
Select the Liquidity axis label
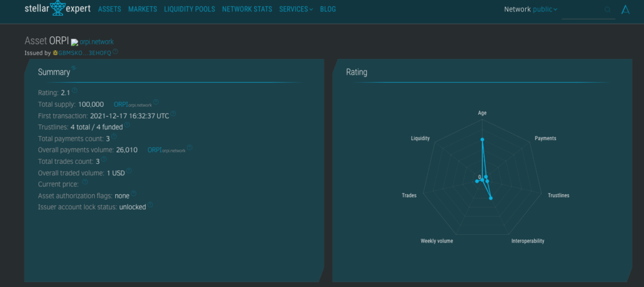click(420, 139)
